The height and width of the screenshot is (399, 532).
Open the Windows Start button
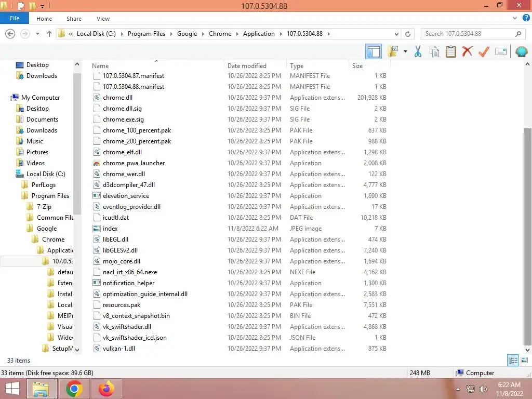tap(12, 389)
